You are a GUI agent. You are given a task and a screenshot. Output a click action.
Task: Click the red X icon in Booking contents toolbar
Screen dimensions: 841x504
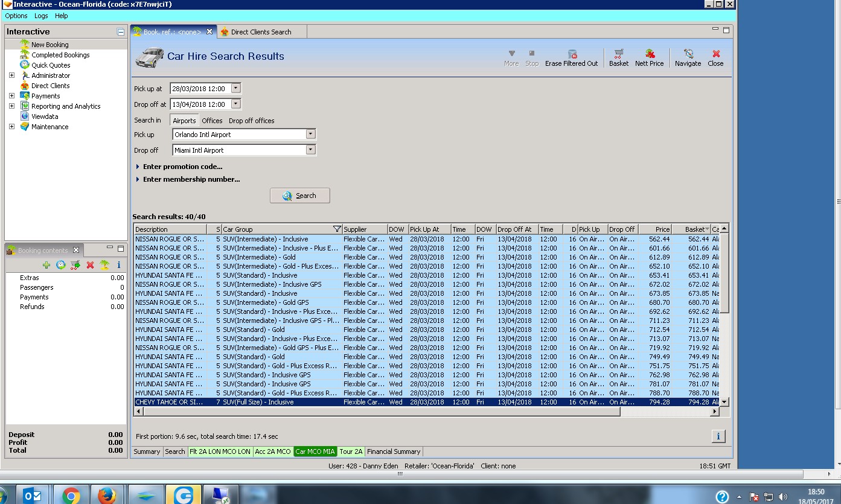(90, 265)
